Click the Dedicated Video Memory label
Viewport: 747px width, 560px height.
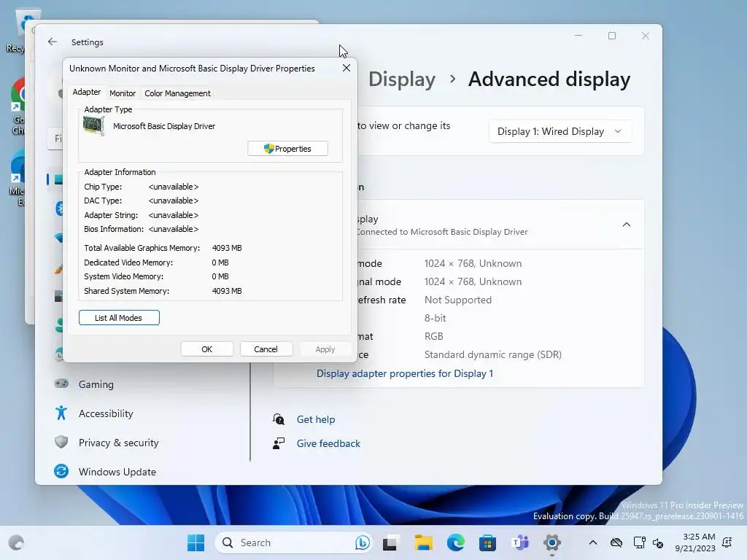tap(128, 262)
